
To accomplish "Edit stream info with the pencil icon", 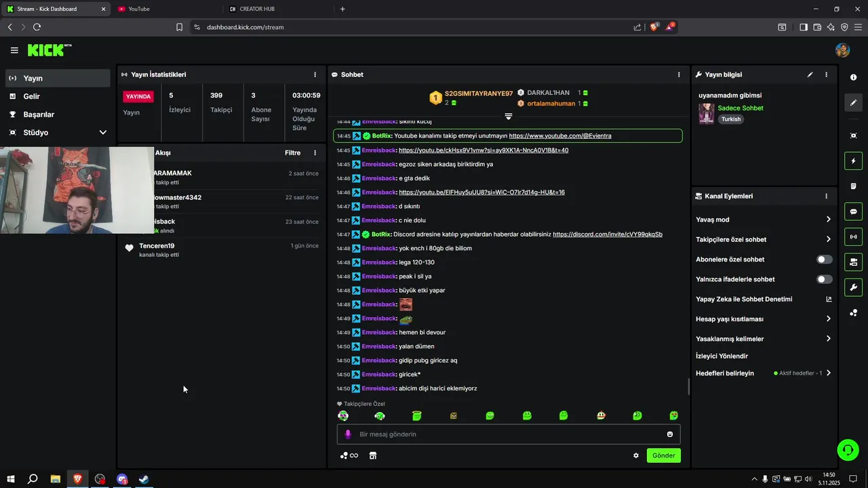I will [810, 75].
